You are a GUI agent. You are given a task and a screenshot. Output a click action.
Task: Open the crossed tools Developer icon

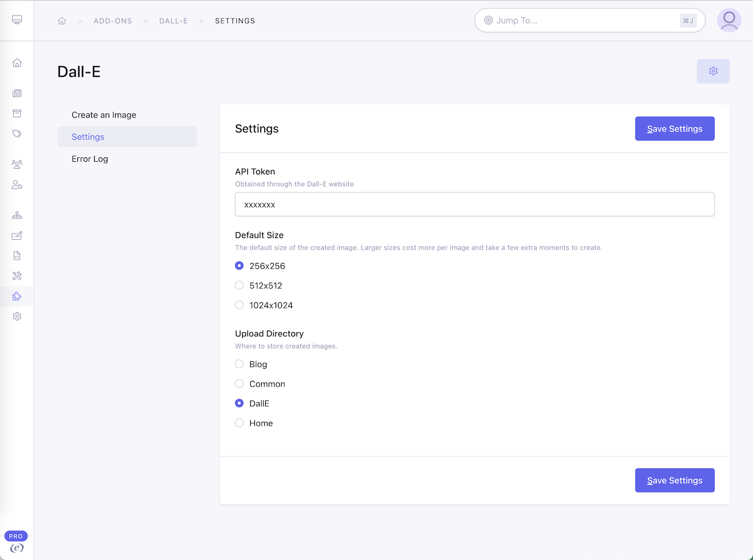17,276
